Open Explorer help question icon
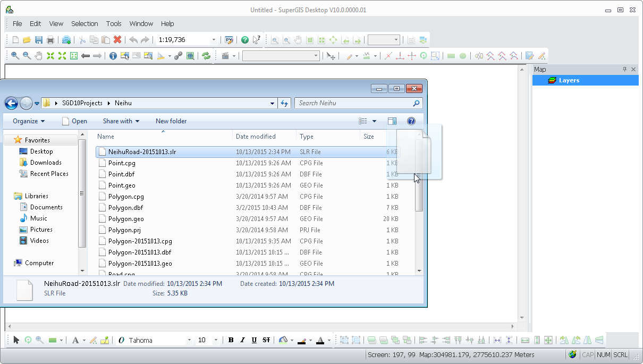This screenshot has height=364, width=643. 411,121
